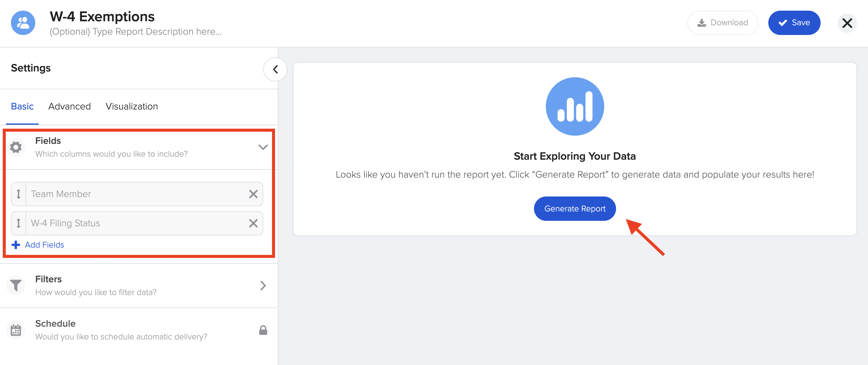Click W-4 Filing Status reorder handle
The image size is (868, 365).
coord(19,223)
